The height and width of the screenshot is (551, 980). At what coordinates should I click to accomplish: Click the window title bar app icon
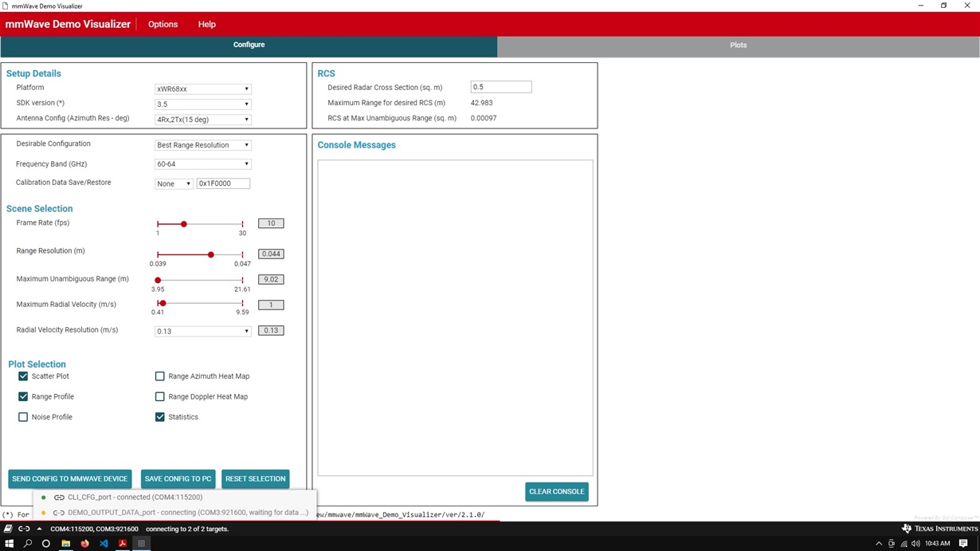(6, 6)
